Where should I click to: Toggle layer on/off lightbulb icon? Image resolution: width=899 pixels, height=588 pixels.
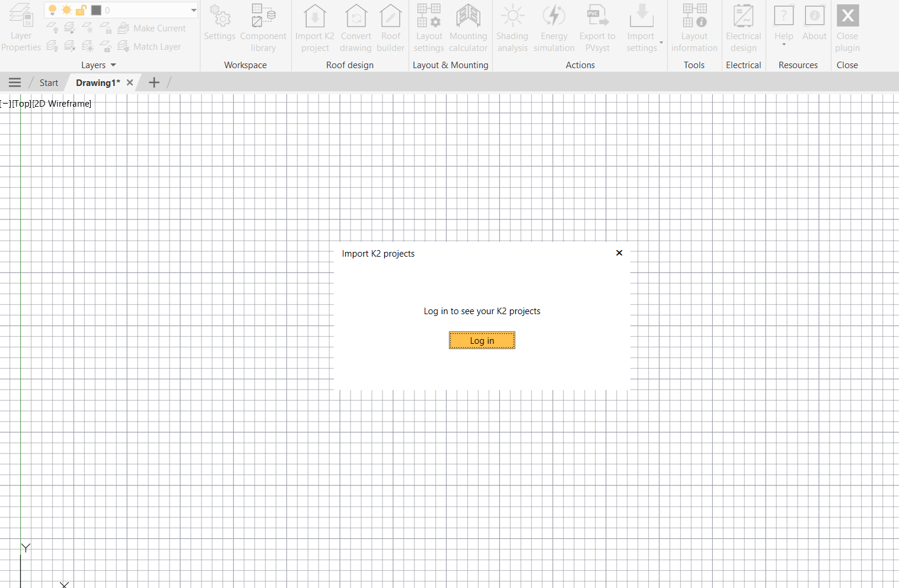pos(52,10)
